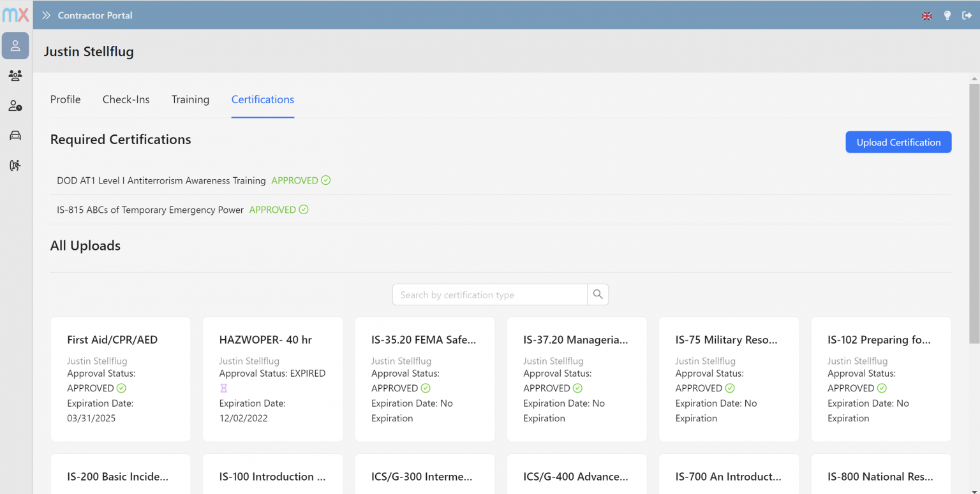Expand sidebar with double chevron icon
Viewport: 980px width, 494px height.
click(x=46, y=16)
